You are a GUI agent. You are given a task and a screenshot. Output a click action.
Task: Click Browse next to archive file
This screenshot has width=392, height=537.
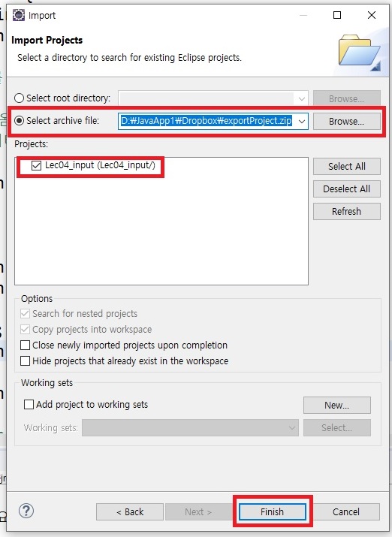(x=346, y=121)
